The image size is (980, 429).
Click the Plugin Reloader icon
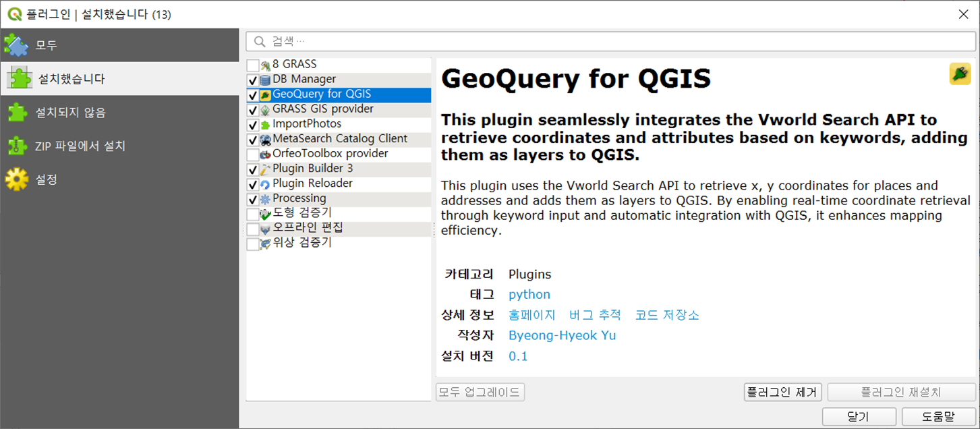click(x=266, y=183)
